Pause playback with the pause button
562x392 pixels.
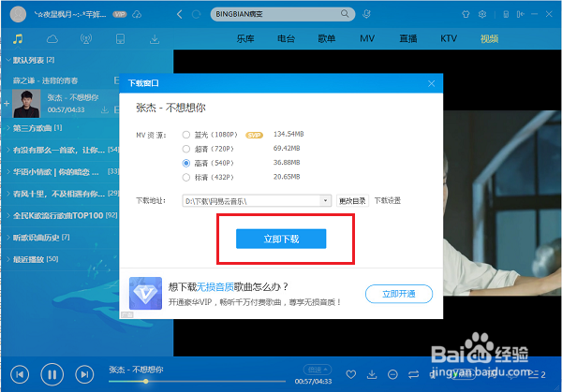coord(52,374)
